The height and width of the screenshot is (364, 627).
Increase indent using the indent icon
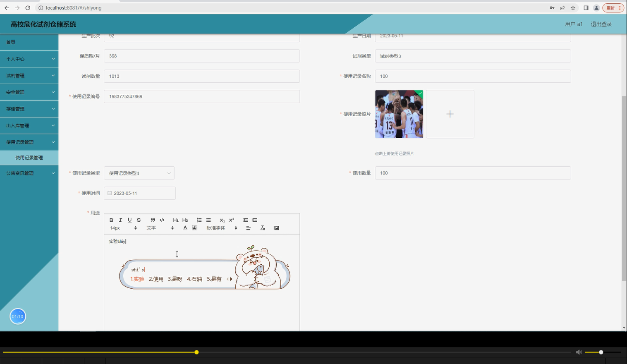[254, 220]
